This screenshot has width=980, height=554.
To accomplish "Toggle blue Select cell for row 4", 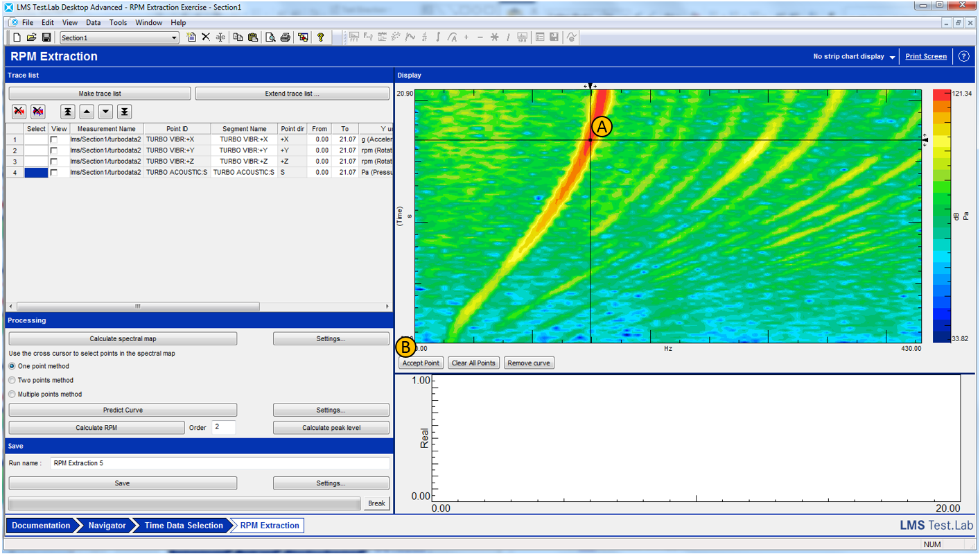I will 36,173.
